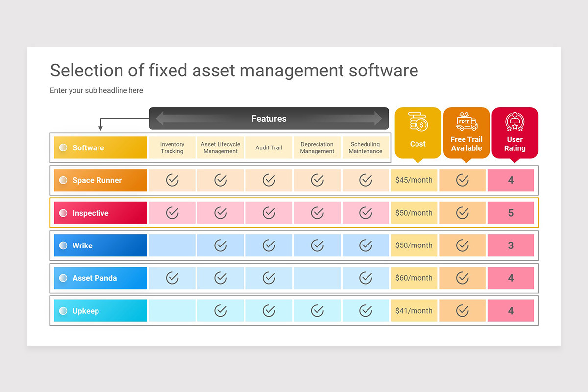Select the Audit Trail column header

269,147
